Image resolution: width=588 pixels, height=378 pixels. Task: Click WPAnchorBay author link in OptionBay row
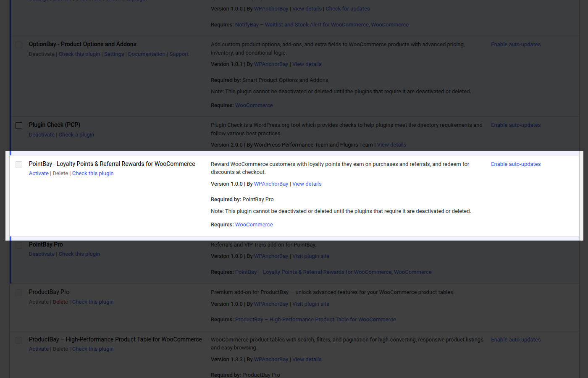pyautogui.click(x=271, y=64)
